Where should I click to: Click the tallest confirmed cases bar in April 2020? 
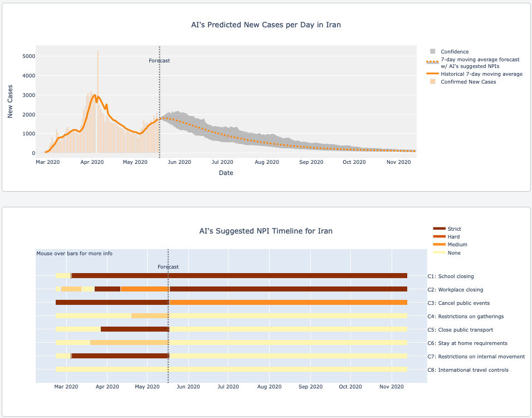point(97,100)
